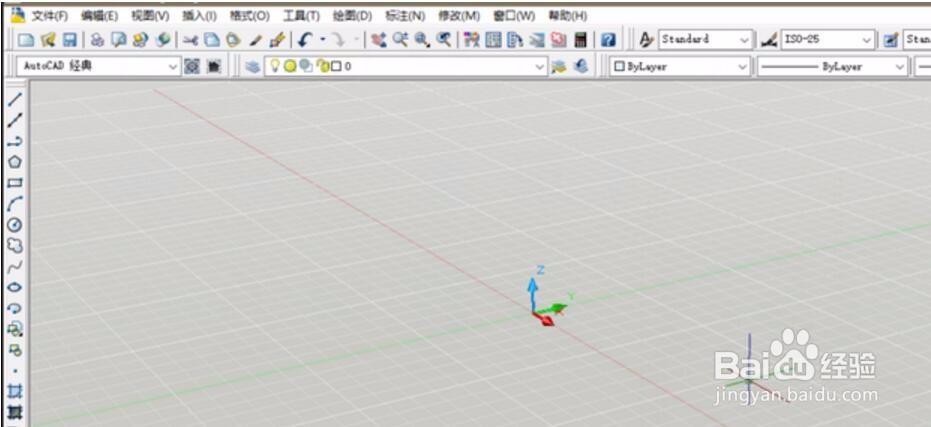931x427 pixels.
Task: Click the Dimension Style icon
Action: point(768,40)
